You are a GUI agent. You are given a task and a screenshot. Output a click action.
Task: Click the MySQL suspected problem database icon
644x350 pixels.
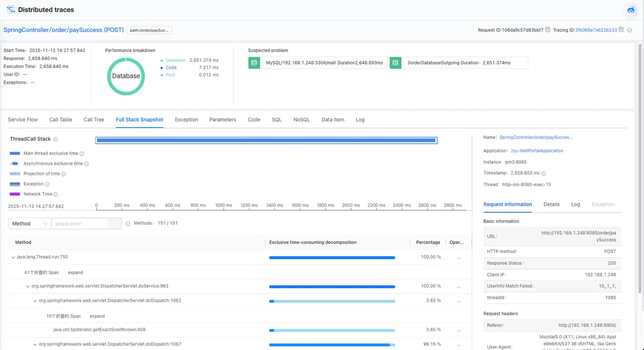coord(254,63)
